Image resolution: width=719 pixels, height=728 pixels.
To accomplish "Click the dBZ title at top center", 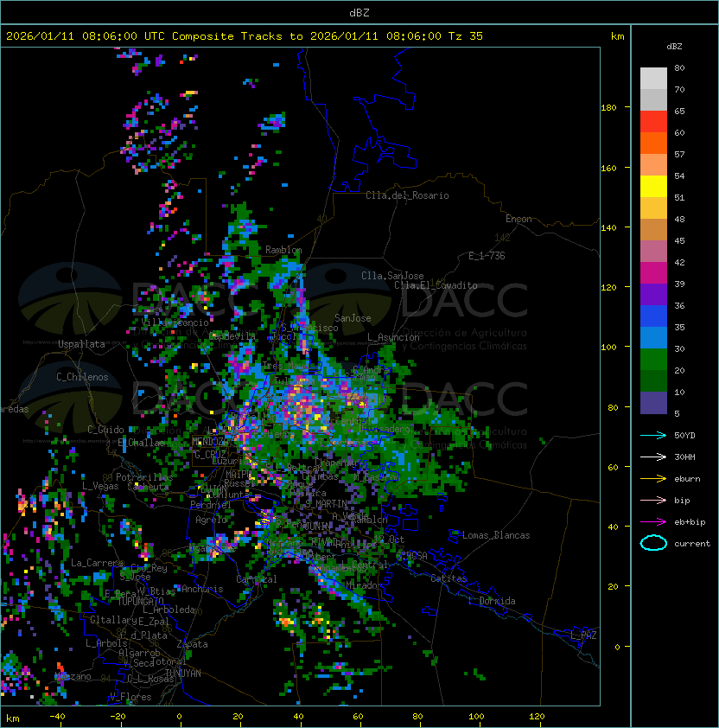I will 359,12.
